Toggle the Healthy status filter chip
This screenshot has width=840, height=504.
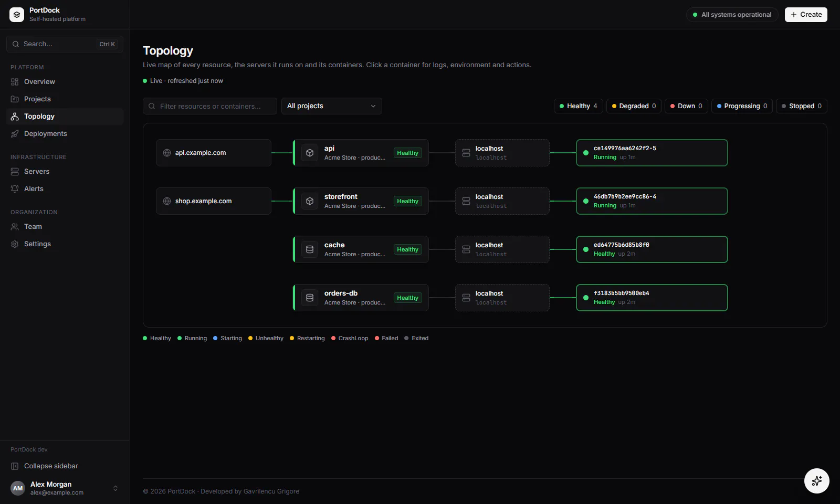[x=579, y=106]
